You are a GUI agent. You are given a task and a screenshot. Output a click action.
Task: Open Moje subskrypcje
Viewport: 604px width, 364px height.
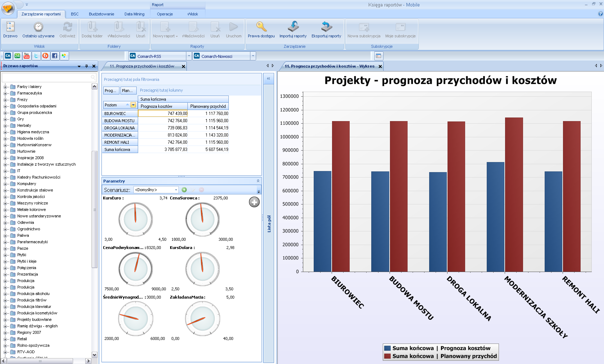coord(400,29)
